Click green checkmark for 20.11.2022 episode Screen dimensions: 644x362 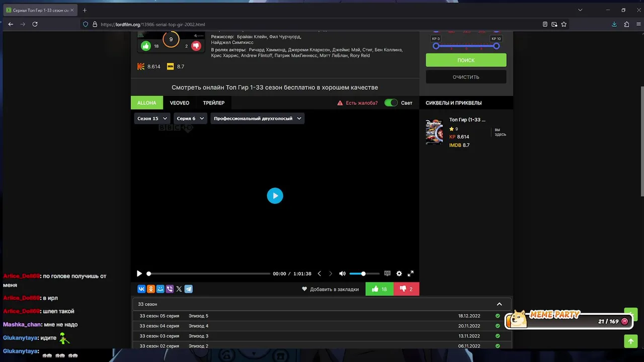pyautogui.click(x=498, y=326)
